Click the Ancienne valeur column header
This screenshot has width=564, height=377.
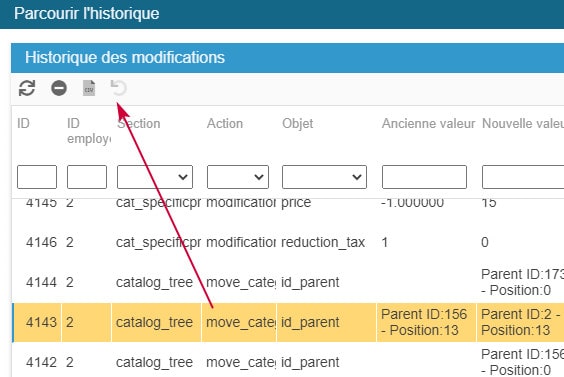point(428,123)
